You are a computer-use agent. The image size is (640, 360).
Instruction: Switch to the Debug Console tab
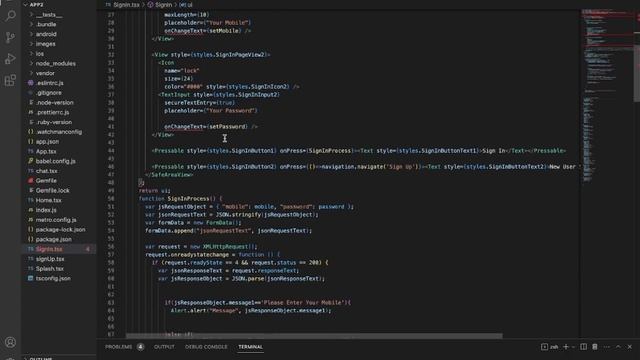206,347
